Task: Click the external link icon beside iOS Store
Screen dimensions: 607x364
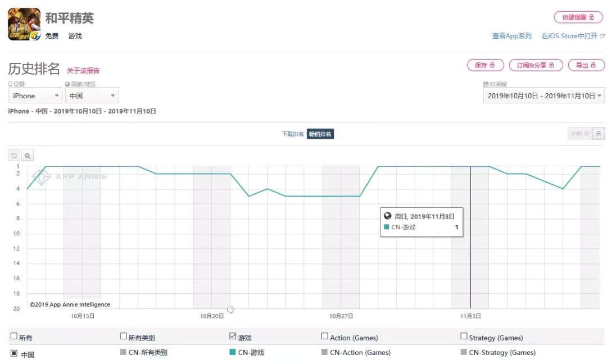Action: point(602,36)
